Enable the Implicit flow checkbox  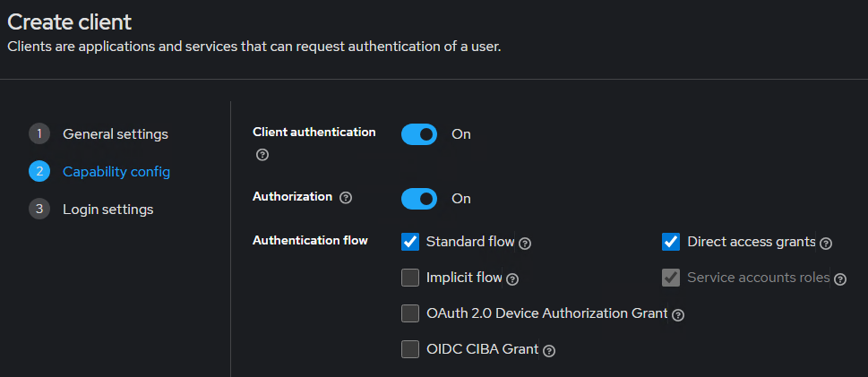tap(410, 278)
